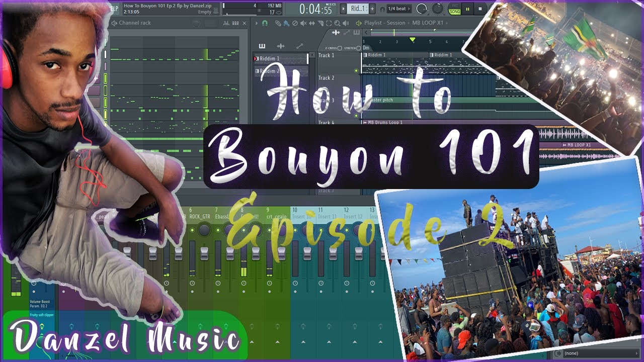Open the 1/4 beat snap dropdown
The width and height of the screenshot is (644, 362).
tap(398, 9)
